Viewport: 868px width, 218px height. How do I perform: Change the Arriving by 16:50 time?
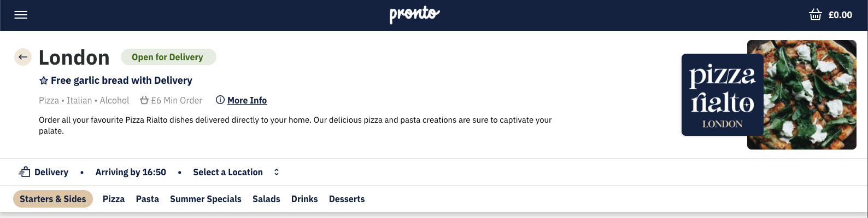point(131,172)
